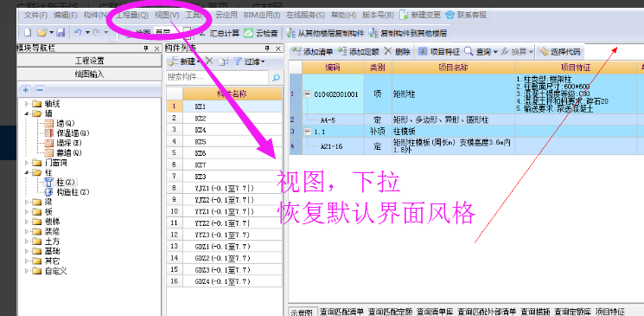Open the 编辑(E) menu
This screenshot has height=316, width=644.
click(66, 16)
